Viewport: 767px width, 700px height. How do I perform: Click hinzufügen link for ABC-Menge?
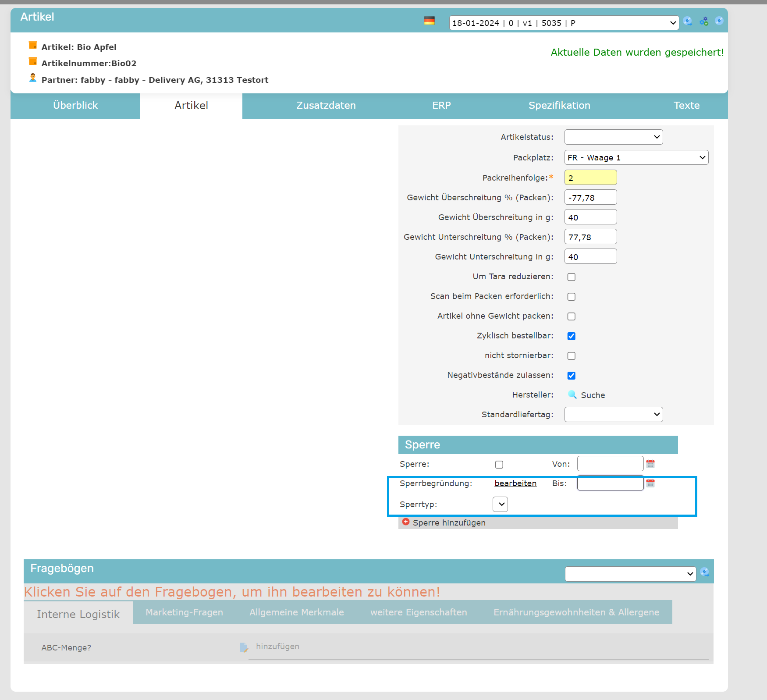277,647
